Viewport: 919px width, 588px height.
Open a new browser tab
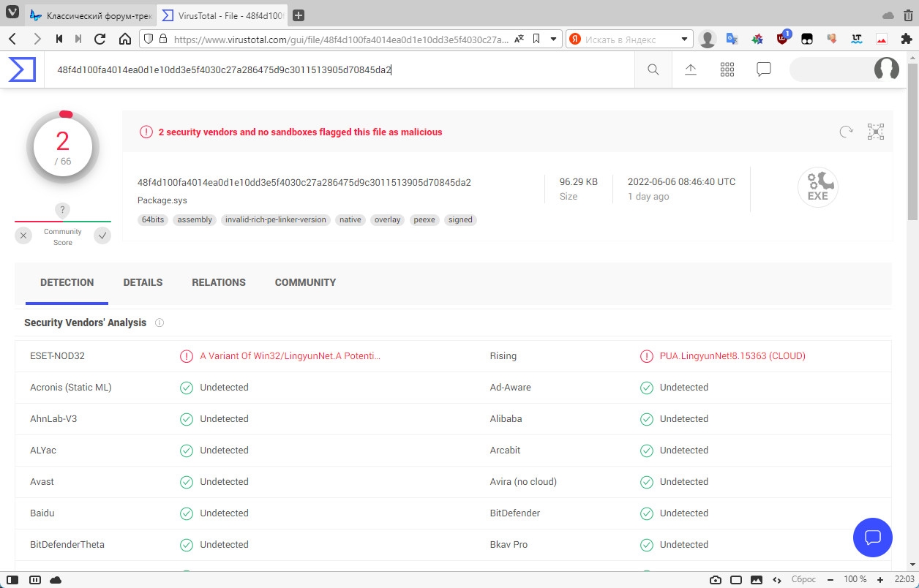click(299, 15)
